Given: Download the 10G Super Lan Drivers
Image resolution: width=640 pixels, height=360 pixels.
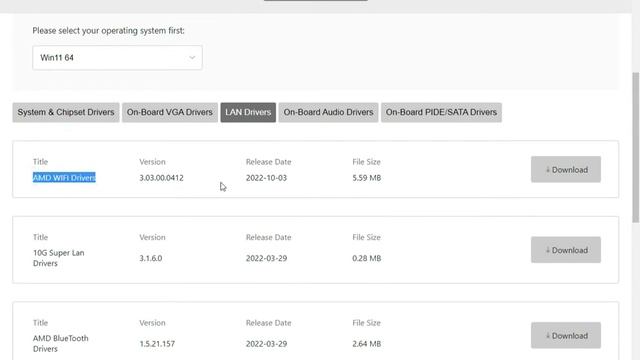Looking at the screenshot, I should (x=566, y=250).
